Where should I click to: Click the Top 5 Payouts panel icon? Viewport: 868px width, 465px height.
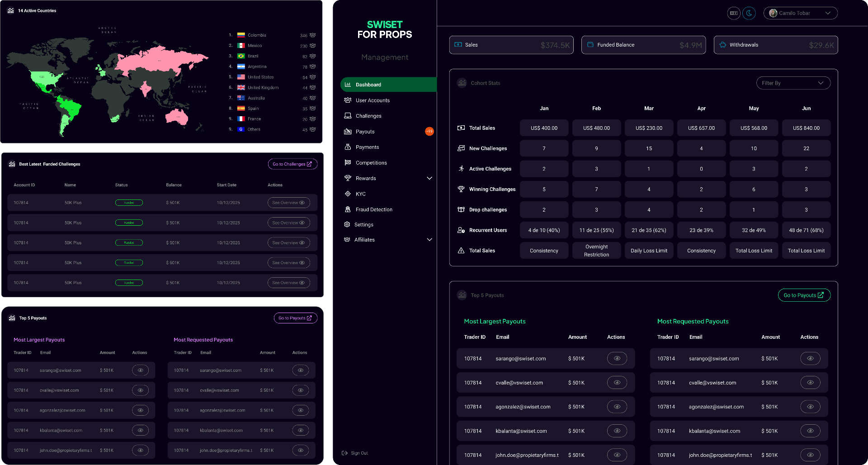462,295
